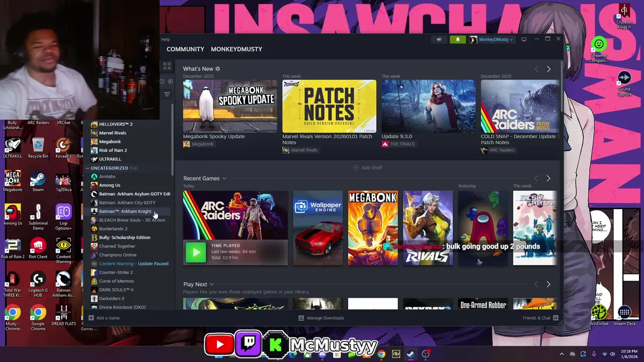Open the MONKEYDMUSTY profile tab
The width and height of the screenshot is (644, 362).
[236, 49]
